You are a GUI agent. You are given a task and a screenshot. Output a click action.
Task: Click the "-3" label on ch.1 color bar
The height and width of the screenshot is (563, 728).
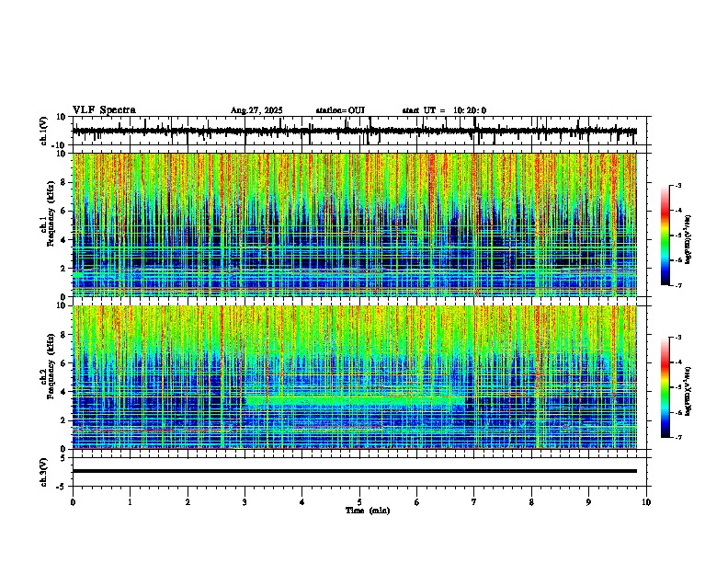pyautogui.click(x=678, y=185)
